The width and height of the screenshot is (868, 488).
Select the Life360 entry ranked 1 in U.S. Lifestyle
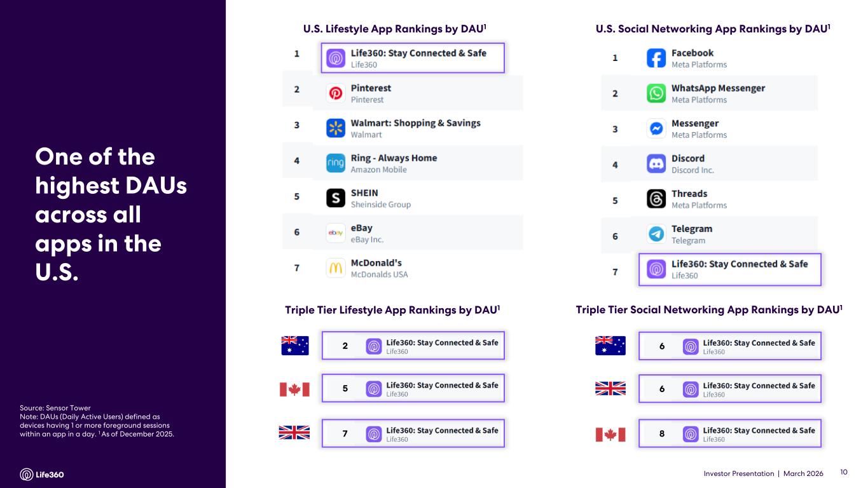(x=413, y=58)
